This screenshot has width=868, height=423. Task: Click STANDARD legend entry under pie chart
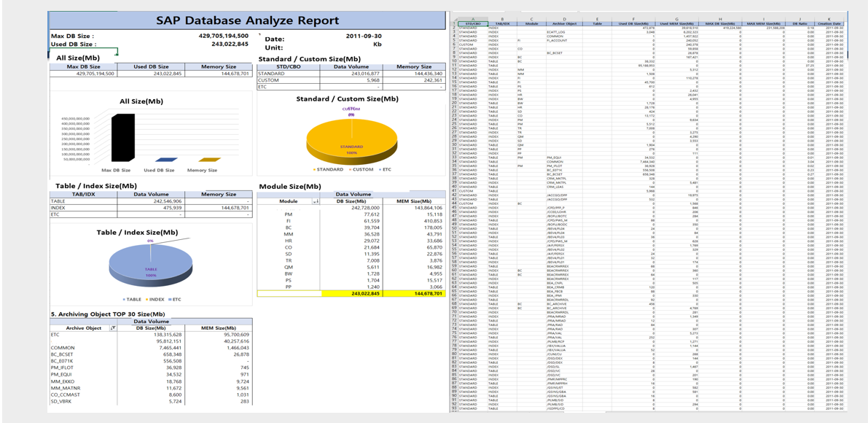(329, 169)
